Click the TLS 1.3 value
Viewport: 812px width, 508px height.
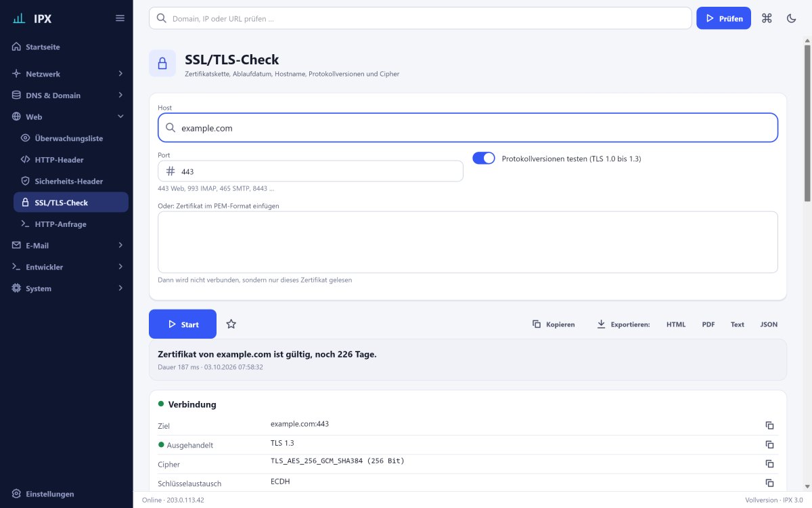(282, 443)
